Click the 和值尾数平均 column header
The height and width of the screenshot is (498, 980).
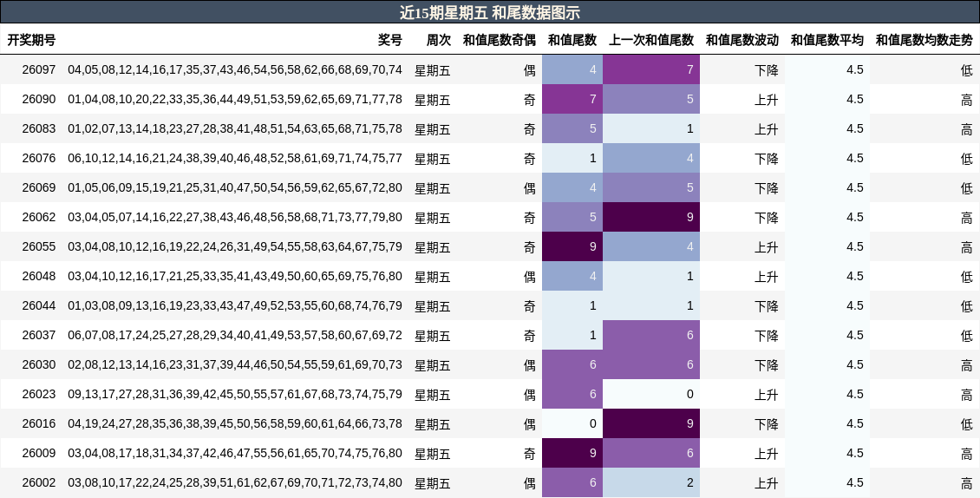pos(826,40)
